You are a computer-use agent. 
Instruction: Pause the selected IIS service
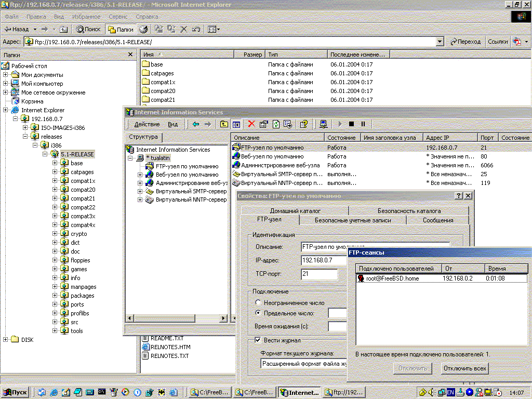tap(363, 124)
